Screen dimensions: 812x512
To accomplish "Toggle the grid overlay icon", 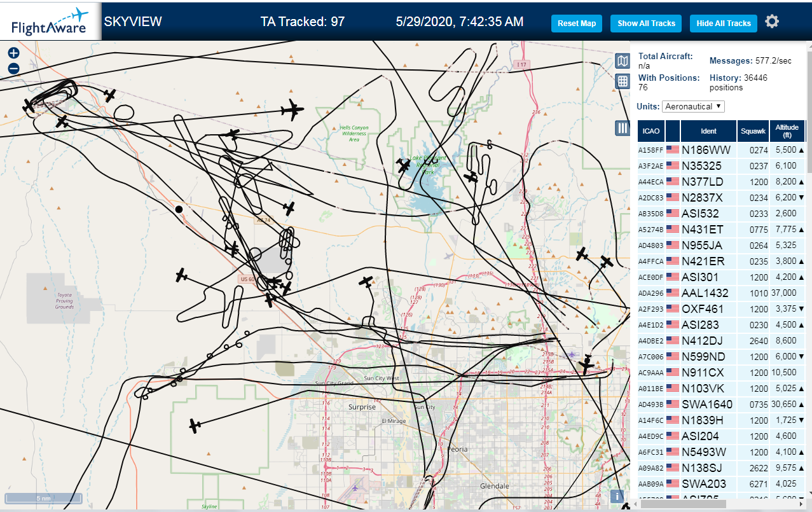I will click(623, 81).
